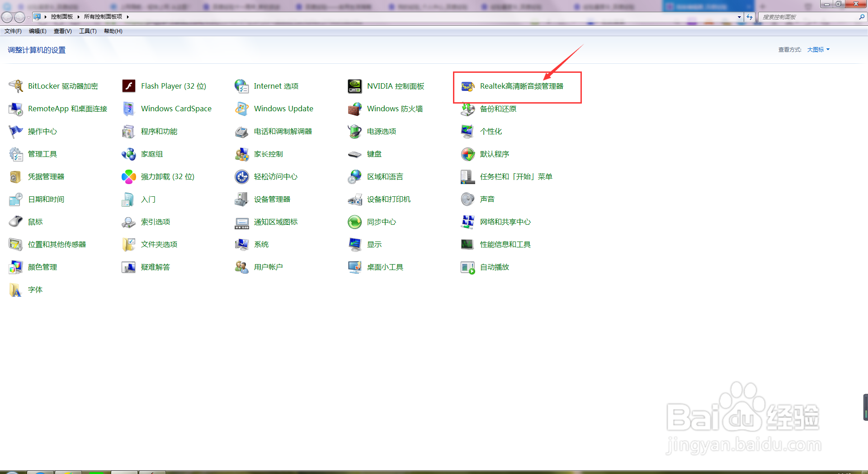Click the 系统 link
868x474 pixels.
(261, 244)
